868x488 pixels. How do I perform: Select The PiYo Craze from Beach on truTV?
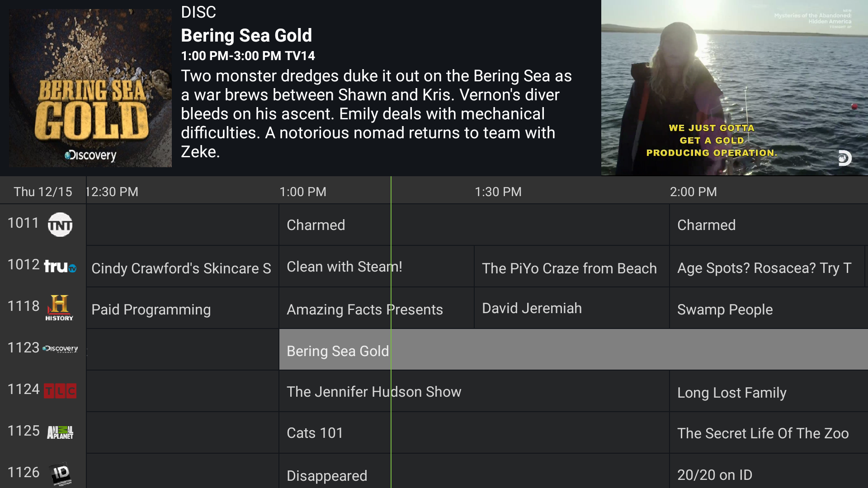point(570,268)
